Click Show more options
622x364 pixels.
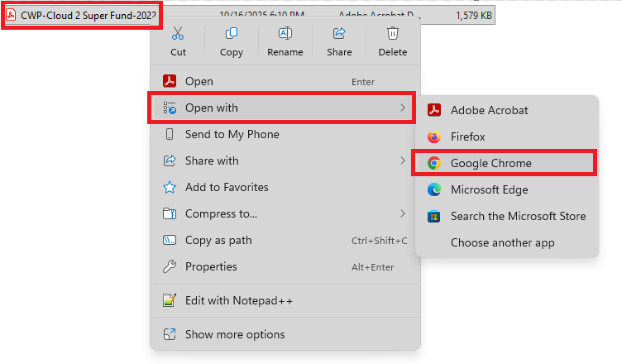pos(234,334)
